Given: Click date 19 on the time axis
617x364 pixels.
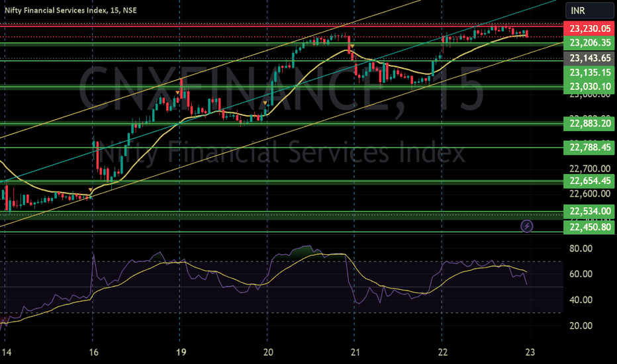Looking at the screenshot, I should pyautogui.click(x=181, y=352).
